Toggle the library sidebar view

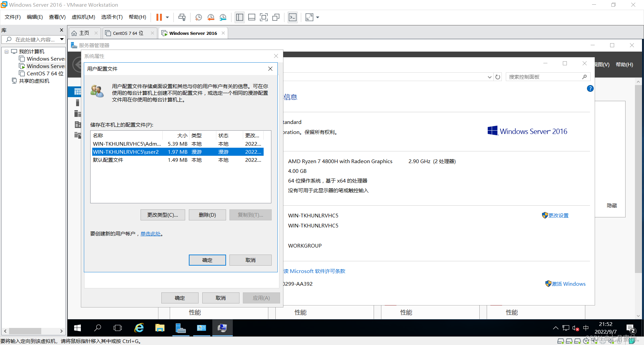click(239, 17)
